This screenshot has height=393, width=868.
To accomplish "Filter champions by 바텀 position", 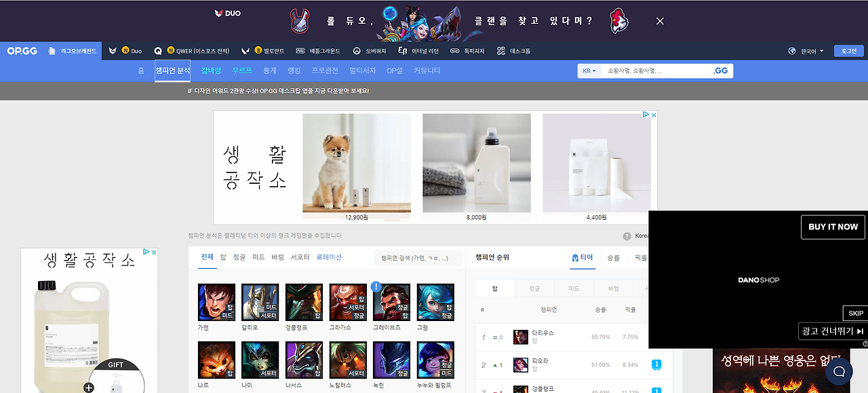I will (x=277, y=257).
